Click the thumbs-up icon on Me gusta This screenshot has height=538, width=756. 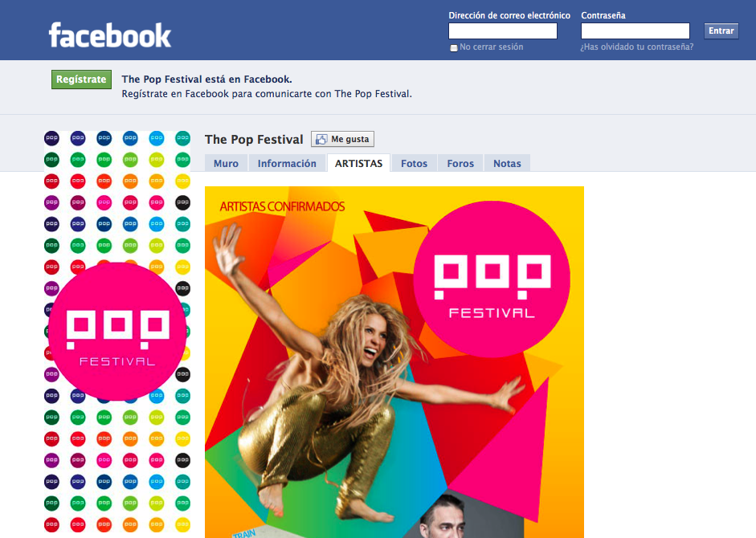pos(321,140)
